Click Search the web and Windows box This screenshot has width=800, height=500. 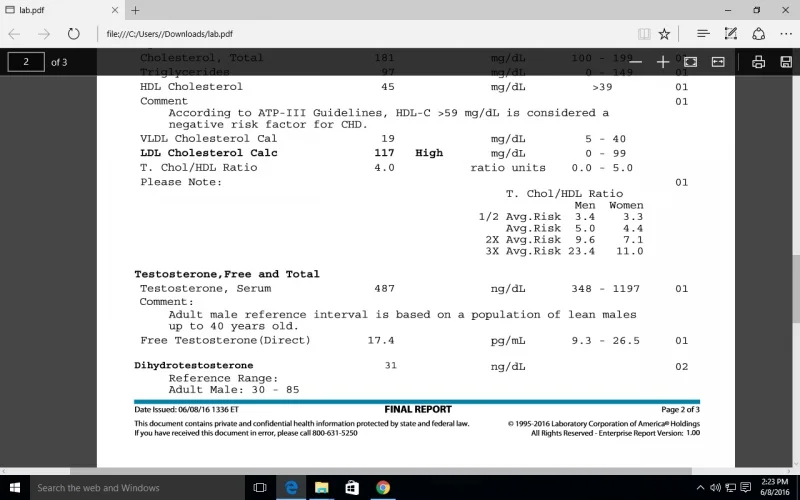click(137, 488)
